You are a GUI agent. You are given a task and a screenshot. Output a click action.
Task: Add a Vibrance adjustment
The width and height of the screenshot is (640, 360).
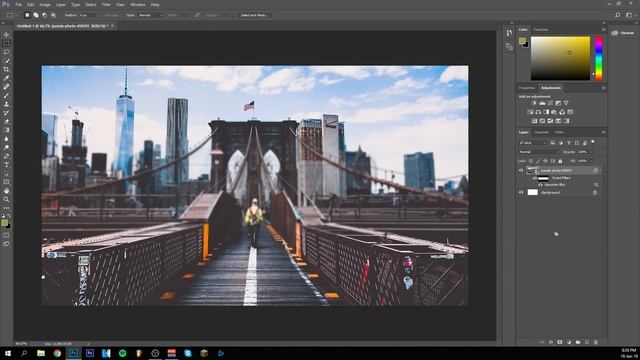566,103
